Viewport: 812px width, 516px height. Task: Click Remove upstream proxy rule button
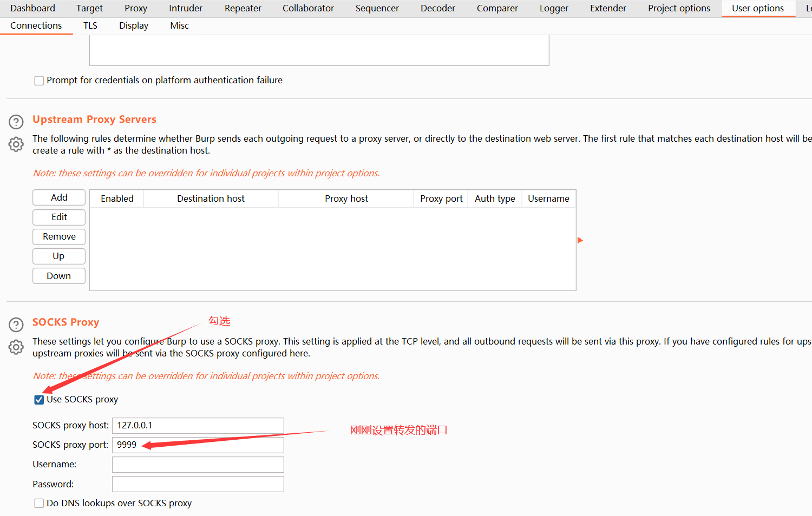(59, 236)
